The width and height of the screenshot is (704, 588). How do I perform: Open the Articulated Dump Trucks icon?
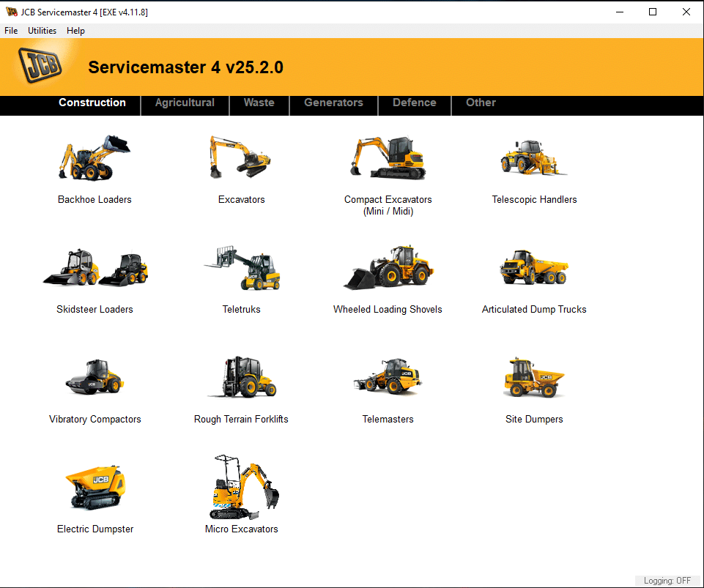coord(534,268)
